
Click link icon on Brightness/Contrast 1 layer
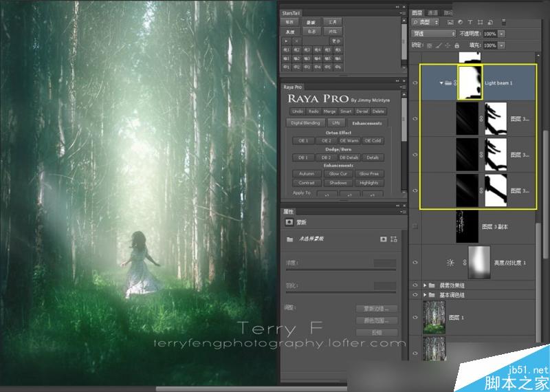tap(465, 263)
